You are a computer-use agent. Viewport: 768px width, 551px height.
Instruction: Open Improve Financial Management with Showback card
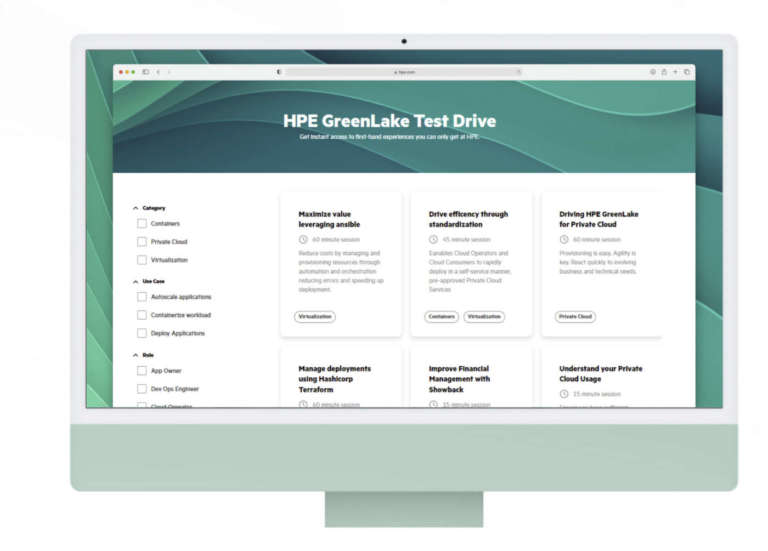pyautogui.click(x=459, y=379)
